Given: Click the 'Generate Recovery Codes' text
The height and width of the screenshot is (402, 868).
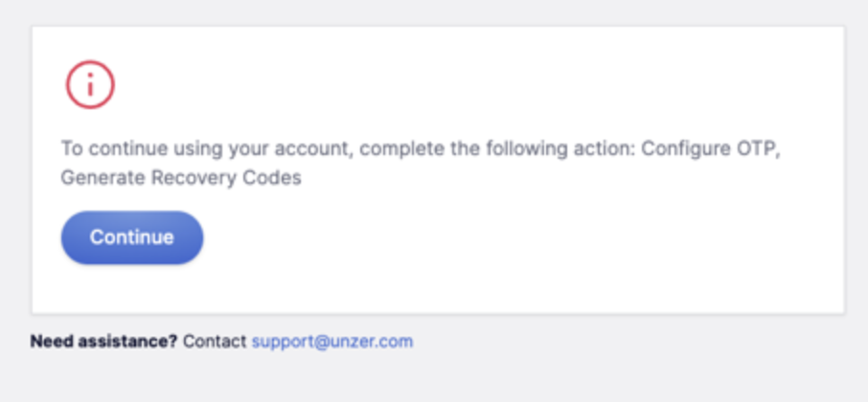Looking at the screenshot, I should click(181, 178).
